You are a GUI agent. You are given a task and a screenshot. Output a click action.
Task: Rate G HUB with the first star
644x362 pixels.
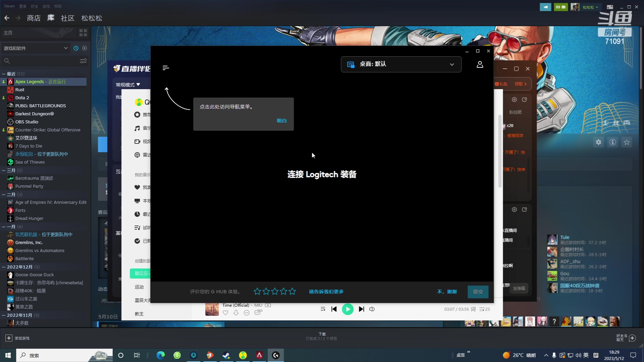[x=257, y=292]
